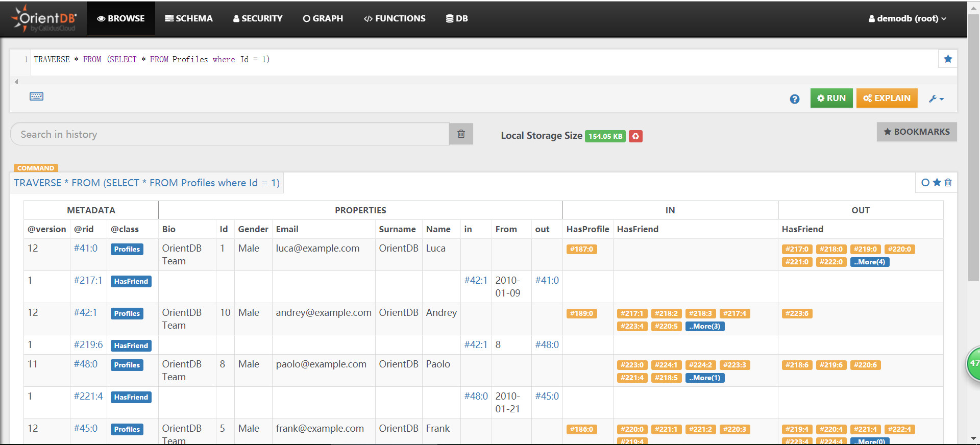Send result to graph with circle icon
Screen dimensions: 980x445
pyautogui.click(x=925, y=182)
